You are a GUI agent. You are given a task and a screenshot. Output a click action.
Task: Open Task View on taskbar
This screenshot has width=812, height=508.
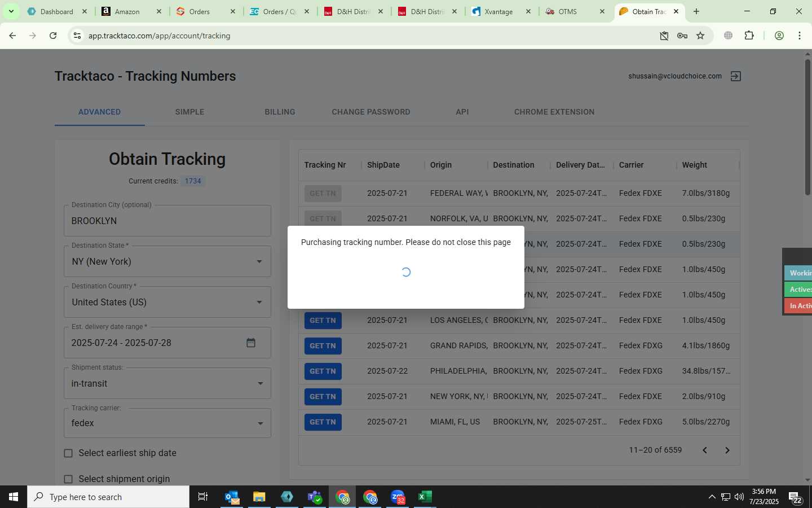pos(203,497)
